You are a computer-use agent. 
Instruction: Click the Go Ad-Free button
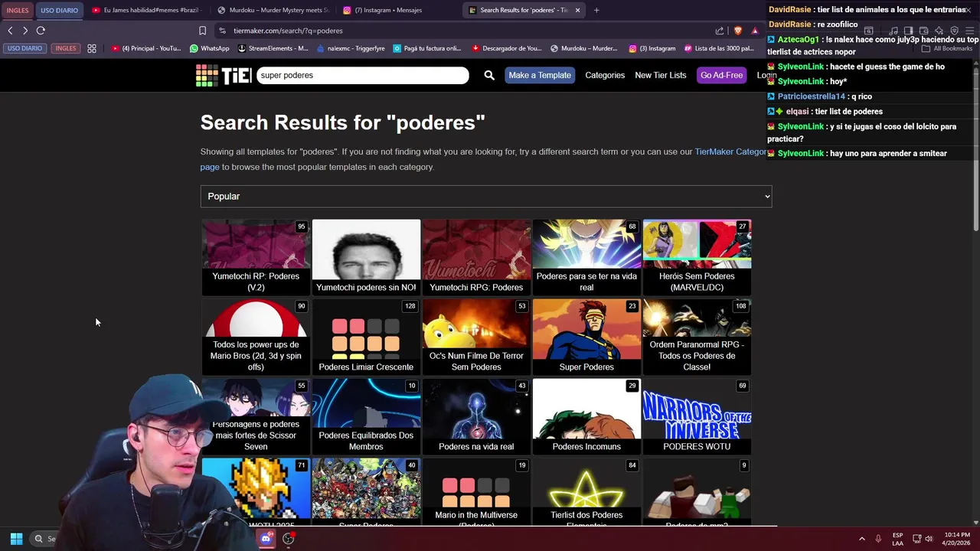point(721,75)
